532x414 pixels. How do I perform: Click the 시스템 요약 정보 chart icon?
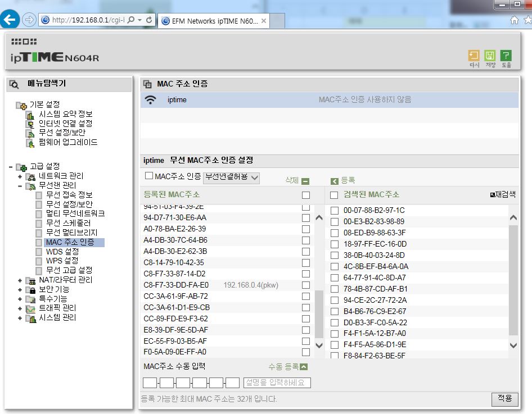(x=30, y=115)
